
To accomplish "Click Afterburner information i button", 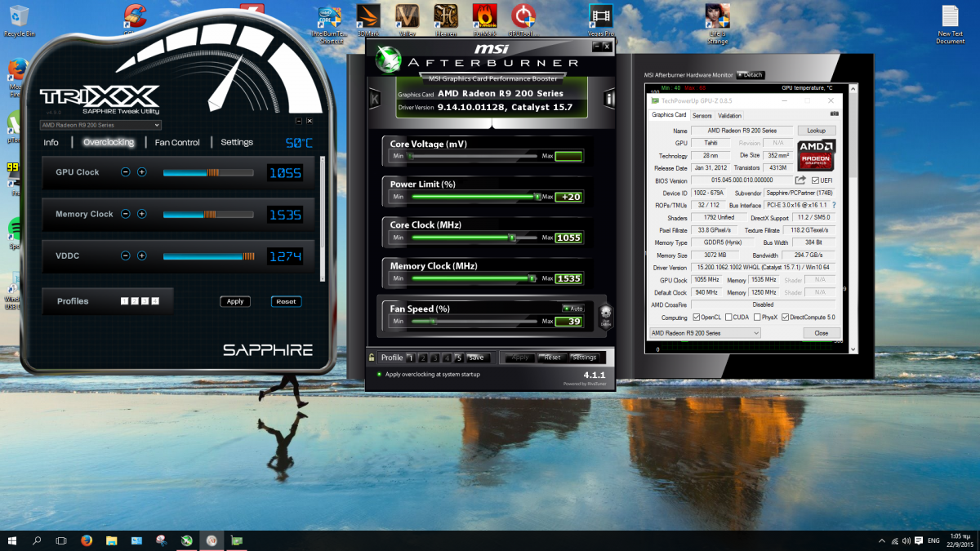I will pos(609,99).
